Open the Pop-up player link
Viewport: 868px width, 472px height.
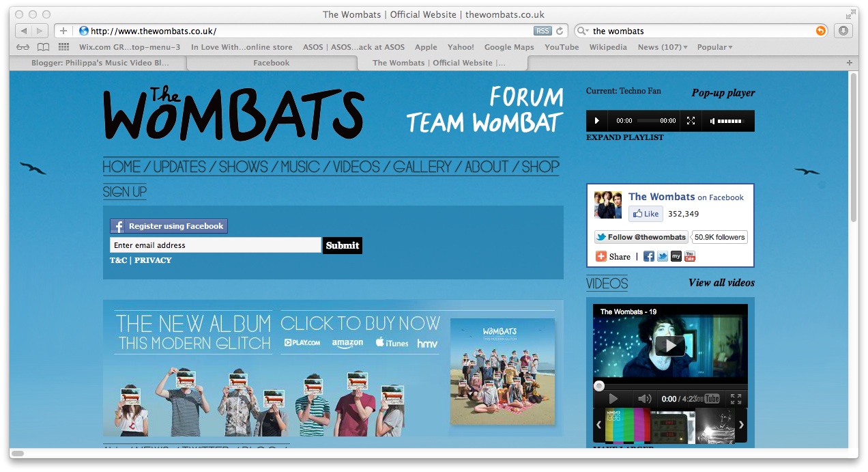pos(723,93)
